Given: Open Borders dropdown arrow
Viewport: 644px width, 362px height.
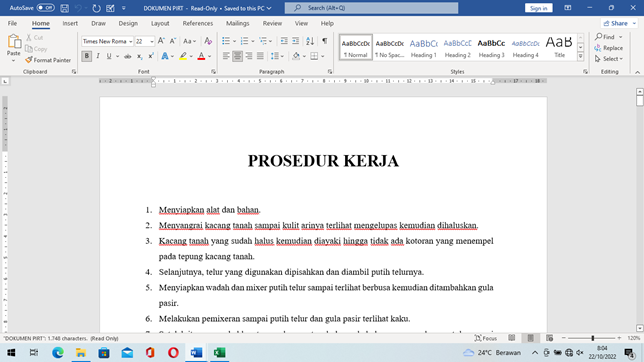Looking at the screenshot, I should click(x=323, y=56).
